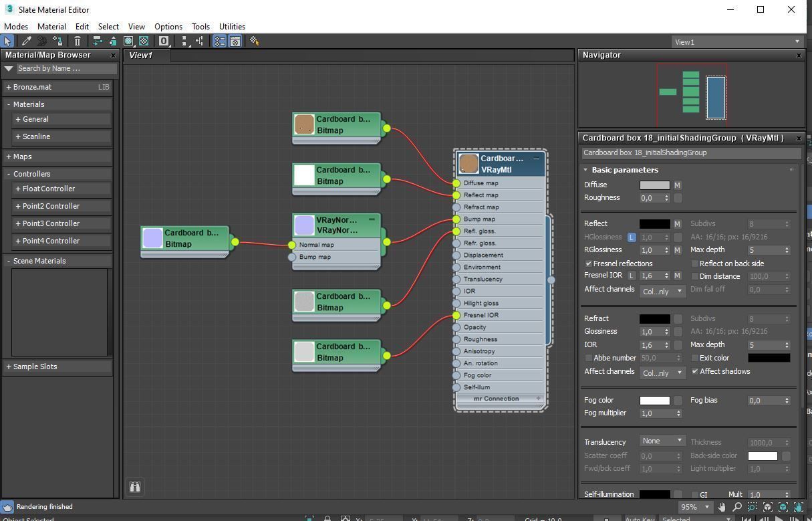
Task: Collapse Basic parameters rollout
Action: [x=585, y=170]
